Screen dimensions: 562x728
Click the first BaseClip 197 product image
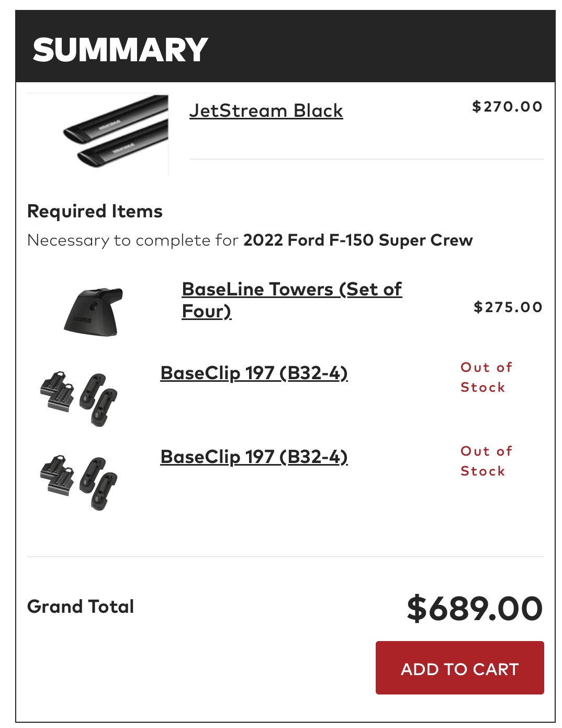pos(79,398)
